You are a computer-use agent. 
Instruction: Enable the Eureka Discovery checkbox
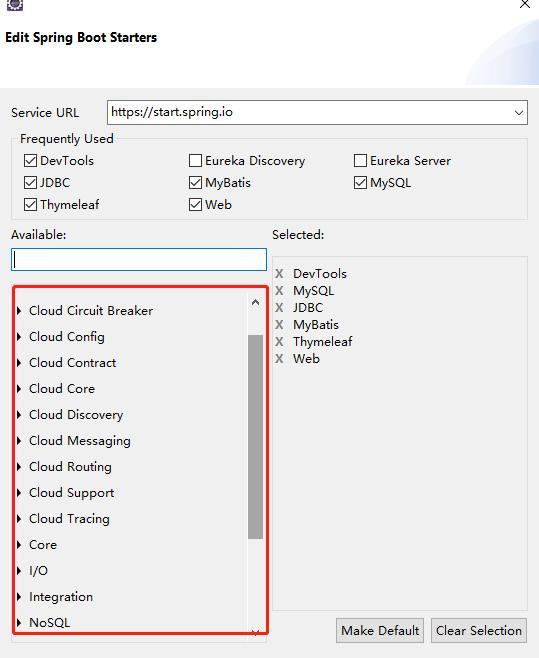pyautogui.click(x=195, y=161)
